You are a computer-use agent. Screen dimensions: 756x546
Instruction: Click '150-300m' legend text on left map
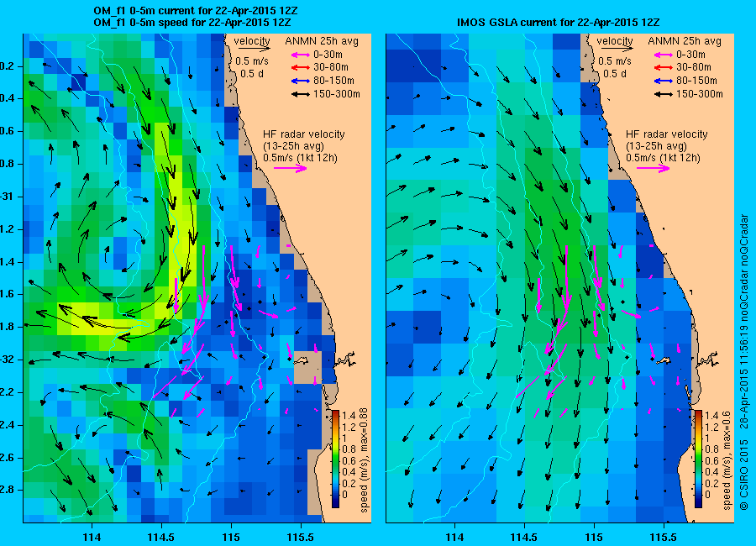pyautogui.click(x=337, y=95)
